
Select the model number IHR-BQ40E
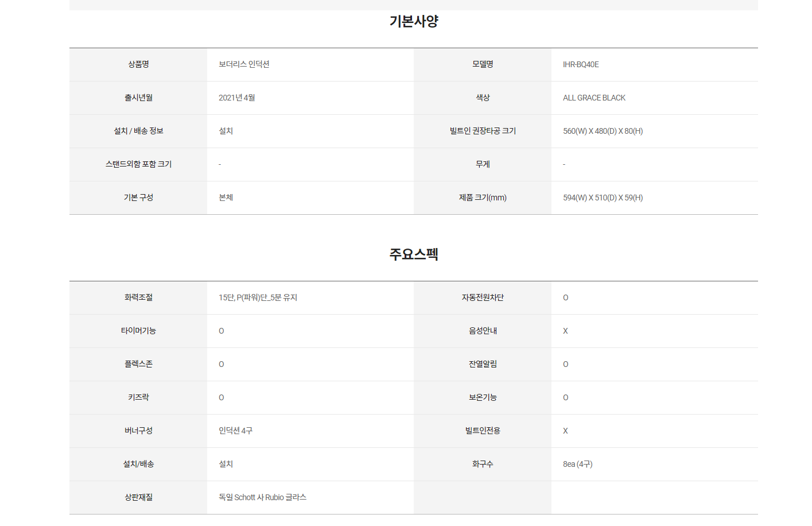tap(581, 64)
